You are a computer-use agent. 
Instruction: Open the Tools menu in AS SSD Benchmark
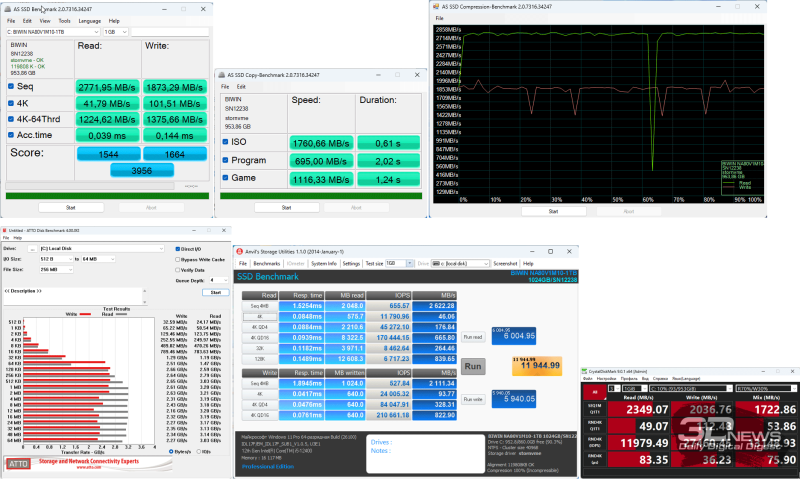[x=63, y=20]
